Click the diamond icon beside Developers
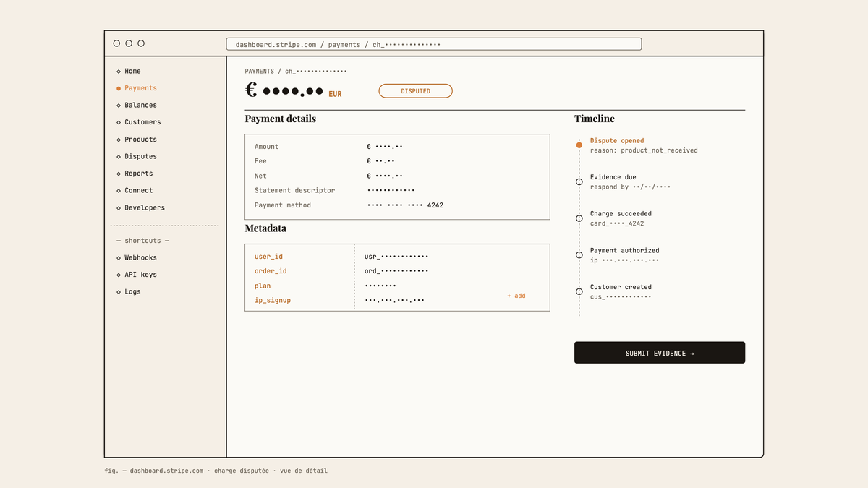This screenshot has width=868, height=488. (119, 207)
